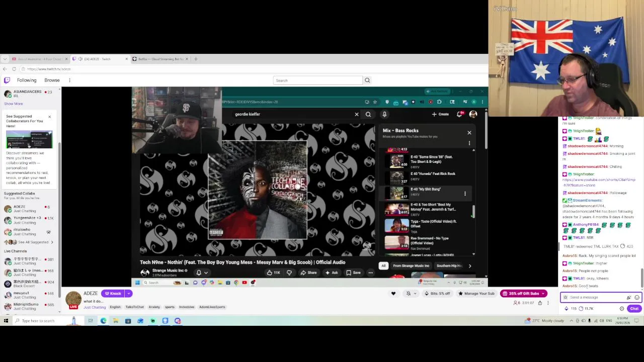644x362 pixels.
Task: Click the Twitch search magnifier button
Action: (367, 80)
